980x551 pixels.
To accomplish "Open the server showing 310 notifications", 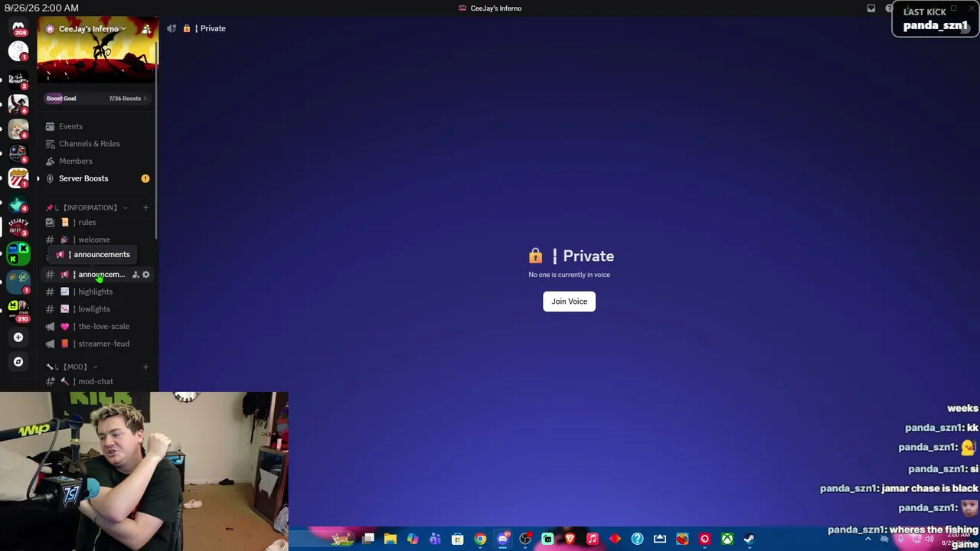I will (18, 310).
